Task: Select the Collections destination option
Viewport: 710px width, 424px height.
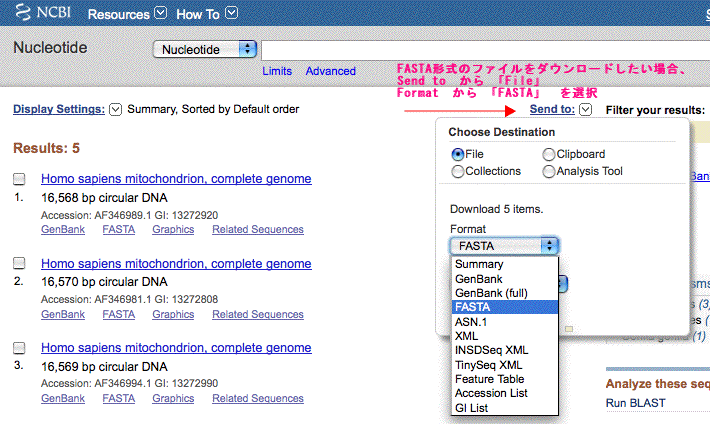Action: [458, 171]
